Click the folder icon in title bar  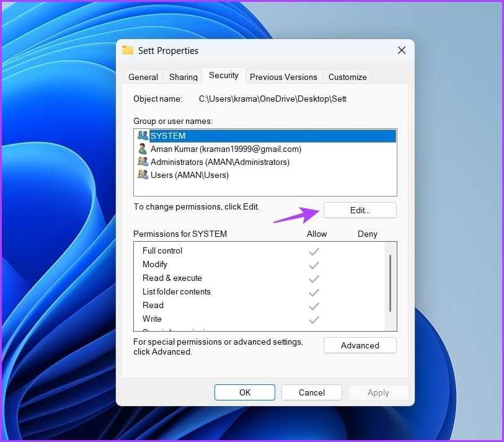coord(128,50)
